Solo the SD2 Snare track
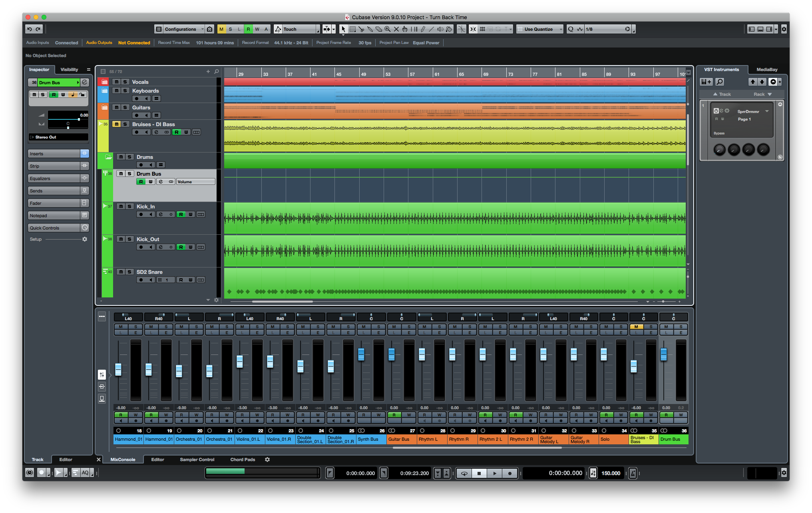Image resolution: width=812 pixels, height=513 pixels. [x=129, y=272]
